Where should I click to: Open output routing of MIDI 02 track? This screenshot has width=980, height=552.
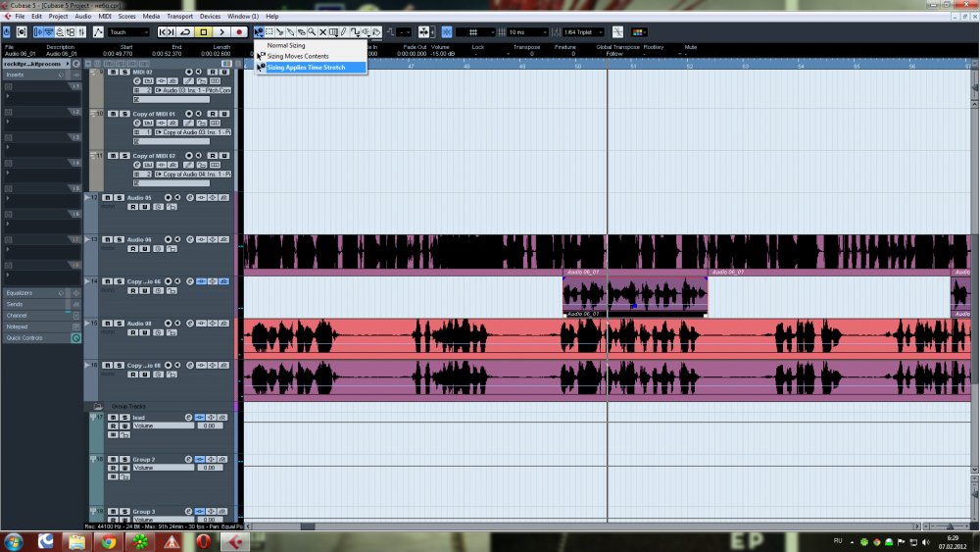(x=192, y=90)
